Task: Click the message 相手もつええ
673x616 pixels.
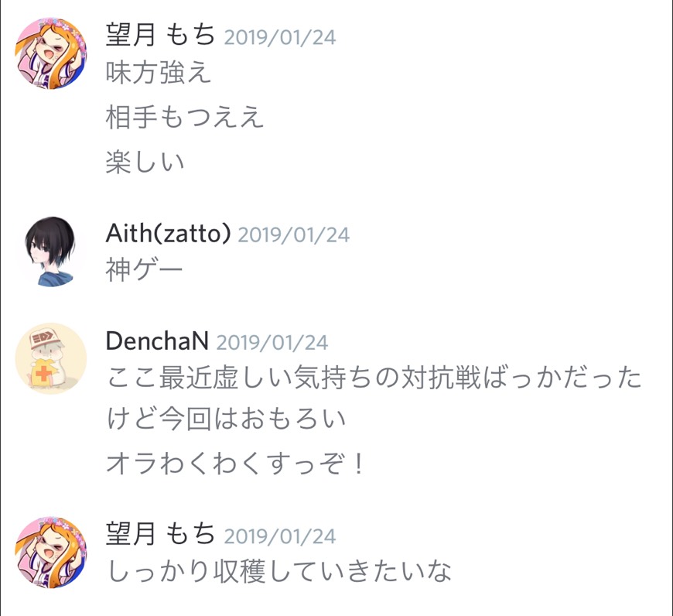Action: click(185, 117)
